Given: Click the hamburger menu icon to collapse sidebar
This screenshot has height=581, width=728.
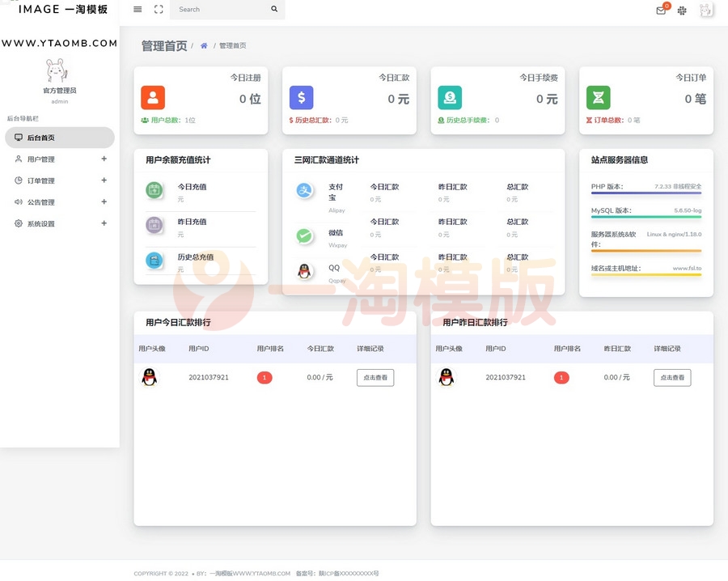Looking at the screenshot, I should 136,11.
